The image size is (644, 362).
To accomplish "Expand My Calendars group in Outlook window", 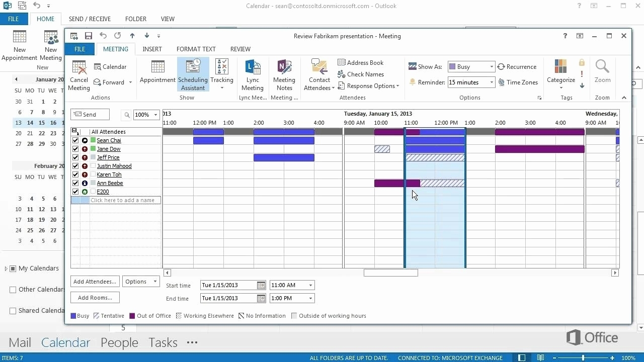I will point(6,269).
